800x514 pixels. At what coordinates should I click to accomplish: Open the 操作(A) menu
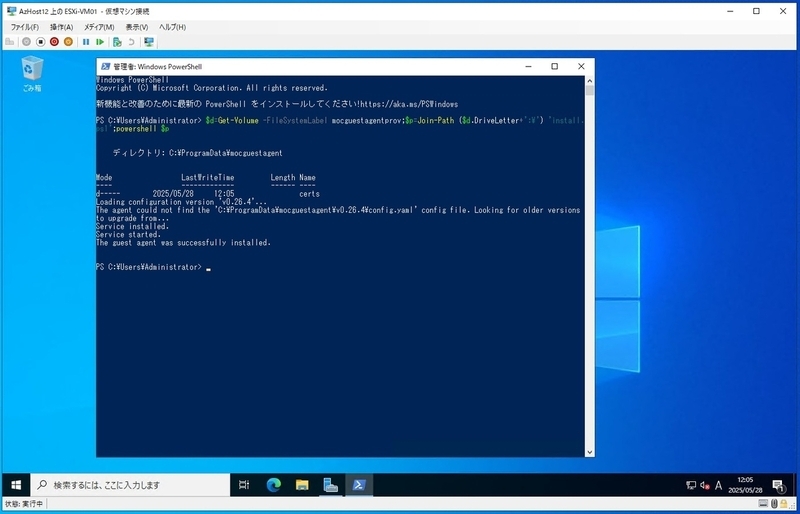tap(61, 27)
